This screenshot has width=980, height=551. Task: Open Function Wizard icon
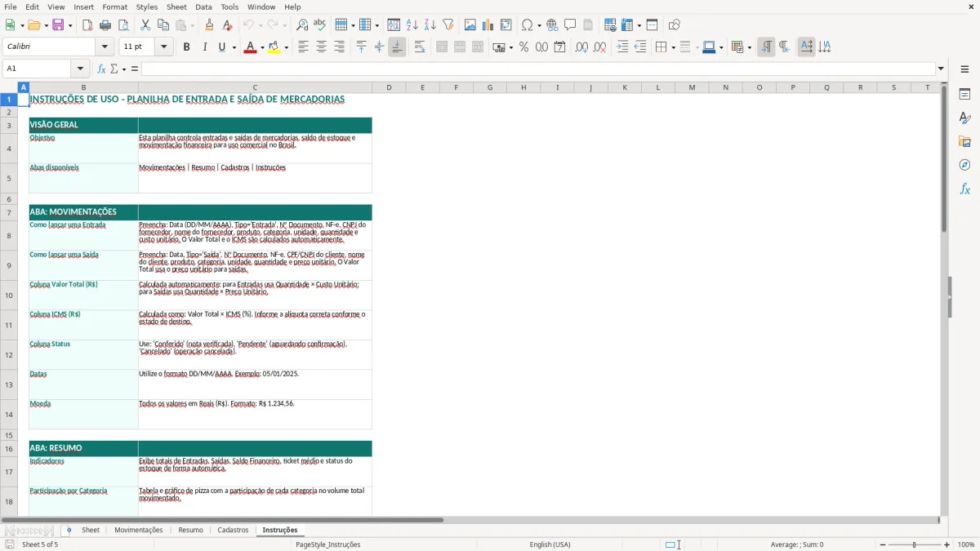(x=102, y=69)
